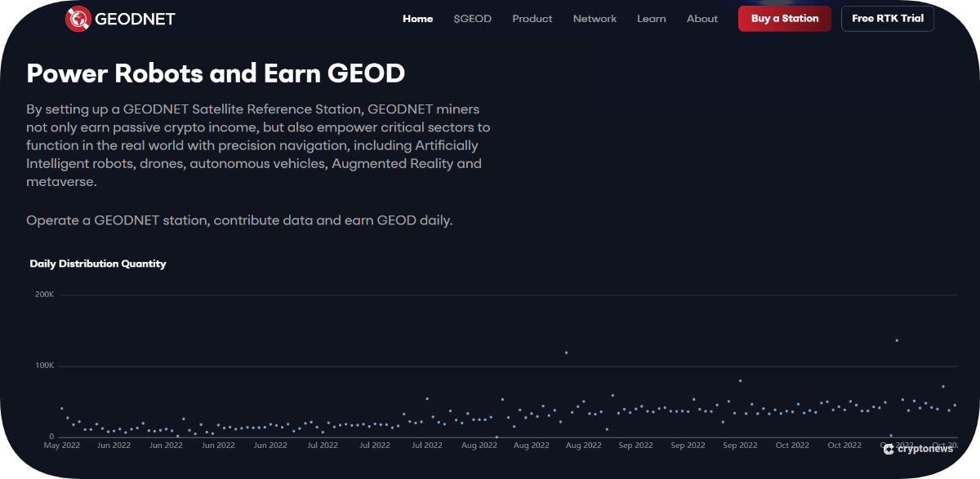The width and height of the screenshot is (980, 479).
Task: Click the first data point near May 2022
Action: [61, 408]
